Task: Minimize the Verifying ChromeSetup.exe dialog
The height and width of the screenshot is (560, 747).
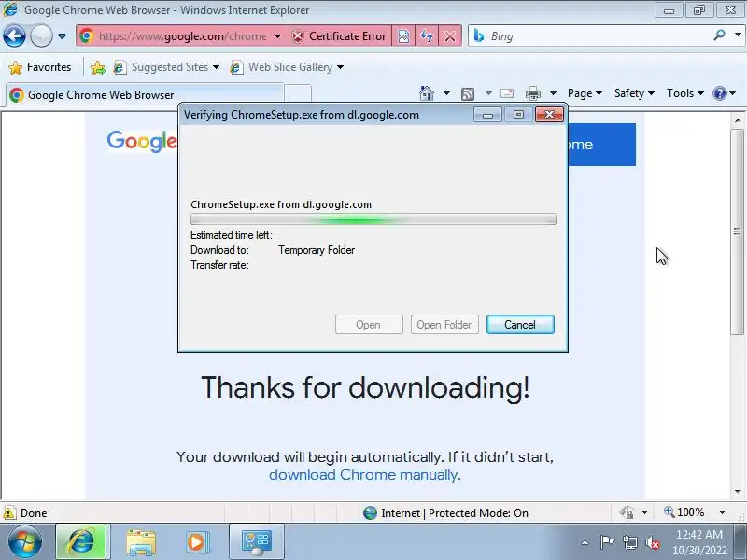Action: 487,115
